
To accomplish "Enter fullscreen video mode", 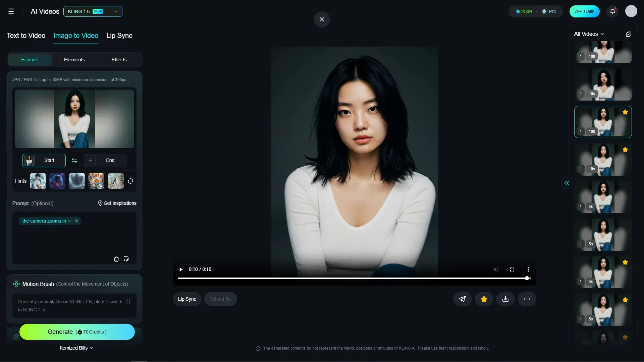I will [x=512, y=269].
